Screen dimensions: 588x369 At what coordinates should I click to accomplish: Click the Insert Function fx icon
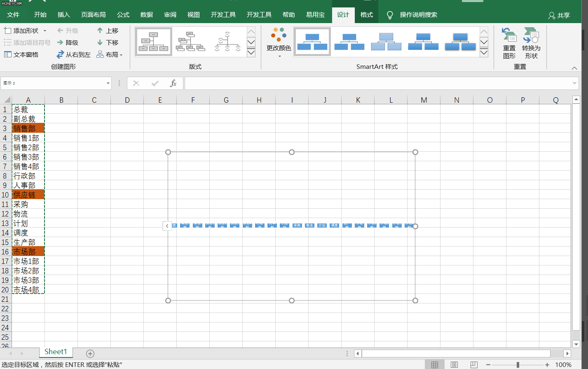[x=173, y=83]
